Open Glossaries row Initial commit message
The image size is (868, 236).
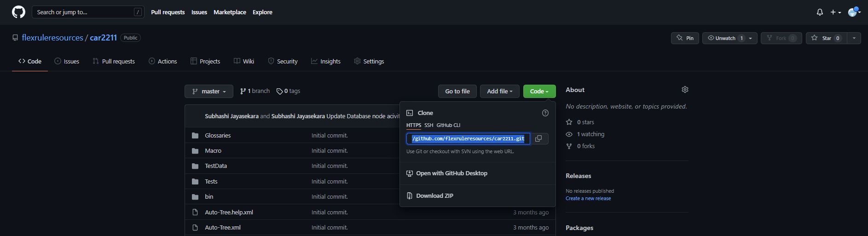point(330,135)
